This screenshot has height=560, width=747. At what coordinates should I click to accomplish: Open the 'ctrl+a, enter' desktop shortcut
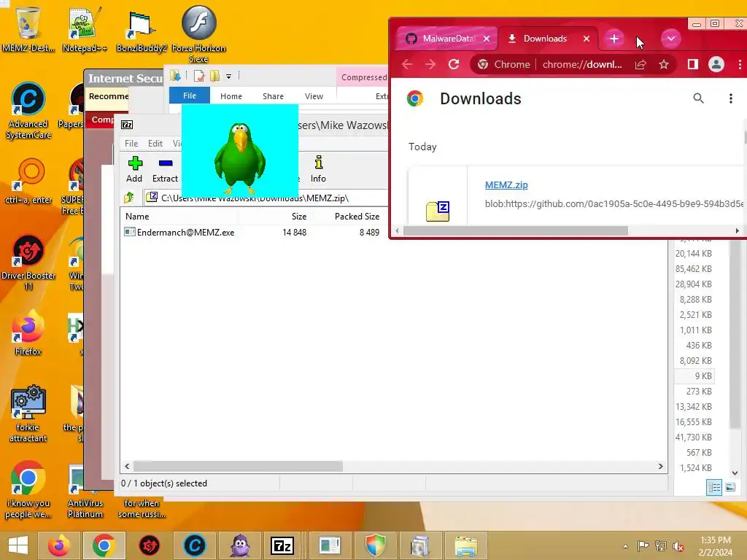tap(28, 181)
